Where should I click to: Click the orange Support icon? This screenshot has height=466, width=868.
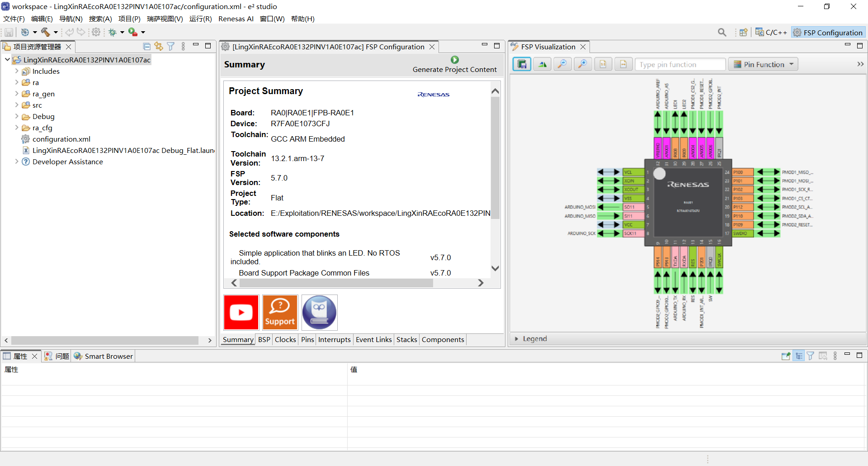pos(280,312)
